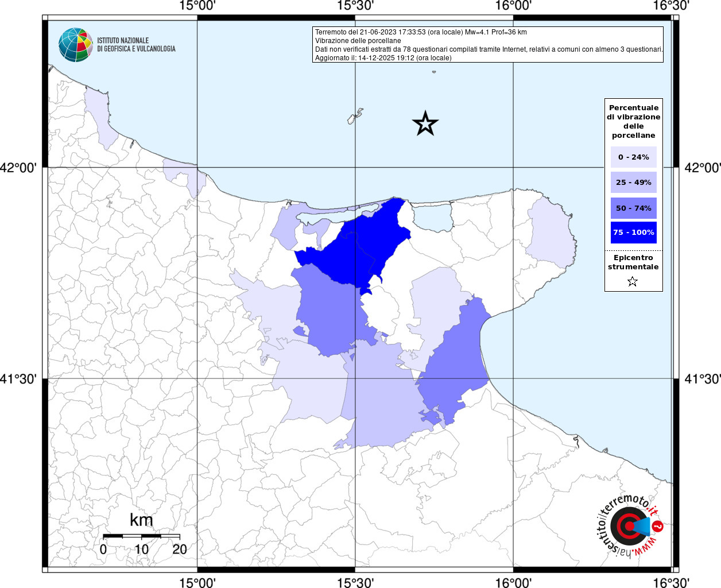Click the INGV globe logo
This screenshot has width=721, height=588.
tap(75, 45)
